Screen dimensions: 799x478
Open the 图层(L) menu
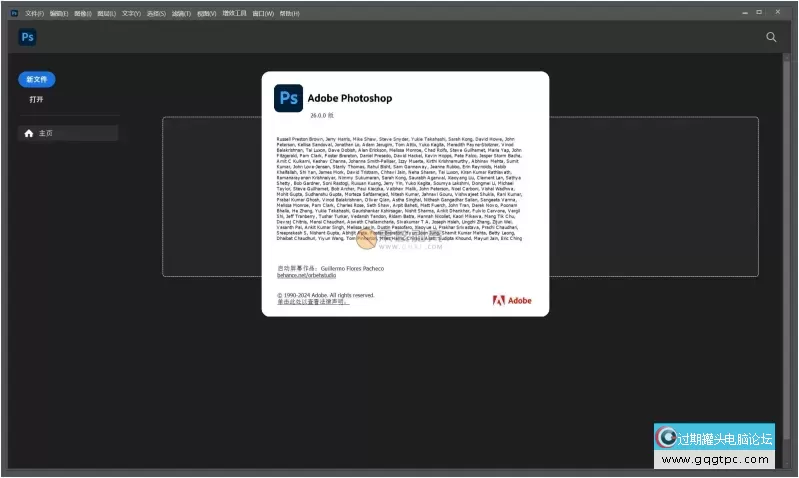(x=107, y=15)
